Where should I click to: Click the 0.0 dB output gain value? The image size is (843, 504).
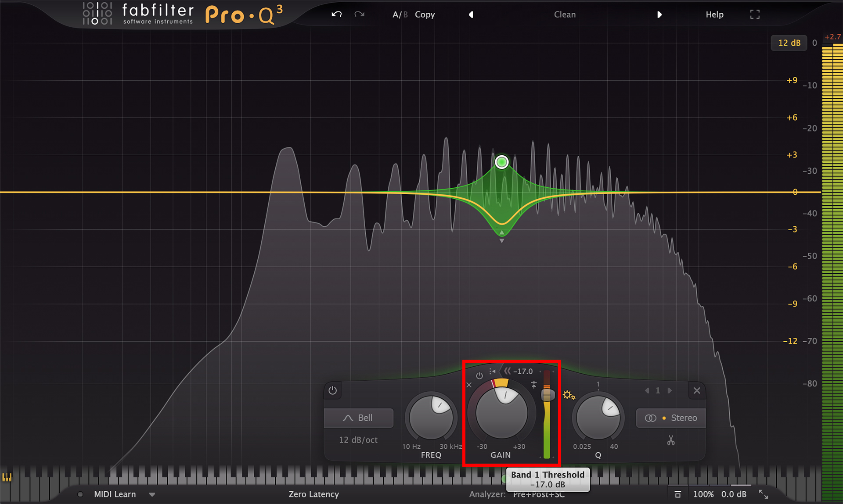[734, 494]
